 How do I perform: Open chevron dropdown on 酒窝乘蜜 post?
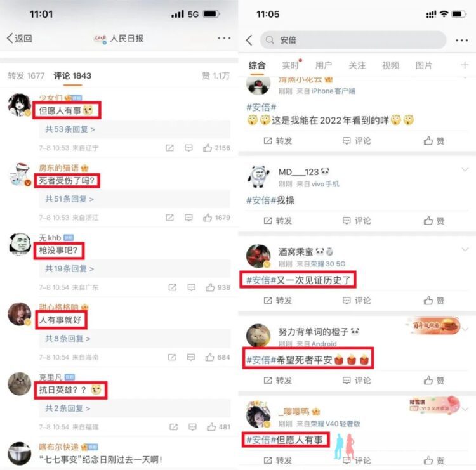click(x=465, y=249)
